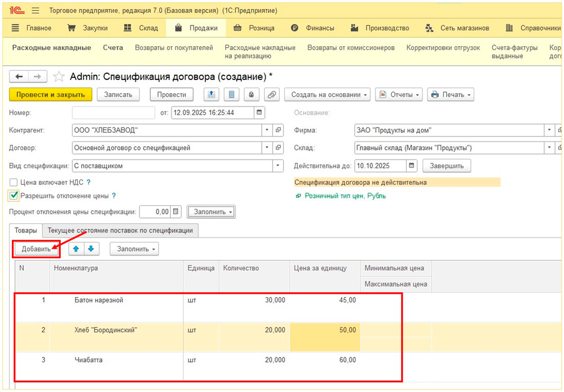The height and width of the screenshot is (392, 564).
Task: Open the calculator for deviation percent field
Action: (x=176, y=212)
